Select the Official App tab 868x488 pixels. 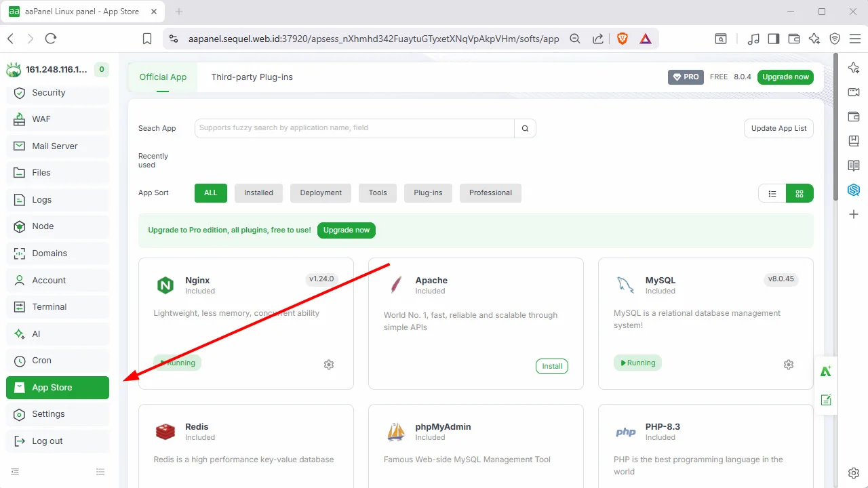point(163,77)
